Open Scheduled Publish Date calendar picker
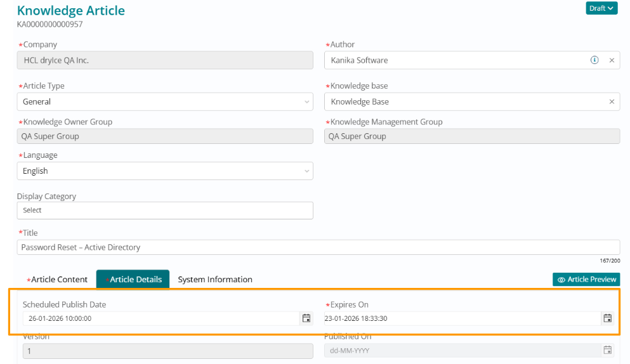Viewport: 630px width, 364px height. tap(306, 318)
